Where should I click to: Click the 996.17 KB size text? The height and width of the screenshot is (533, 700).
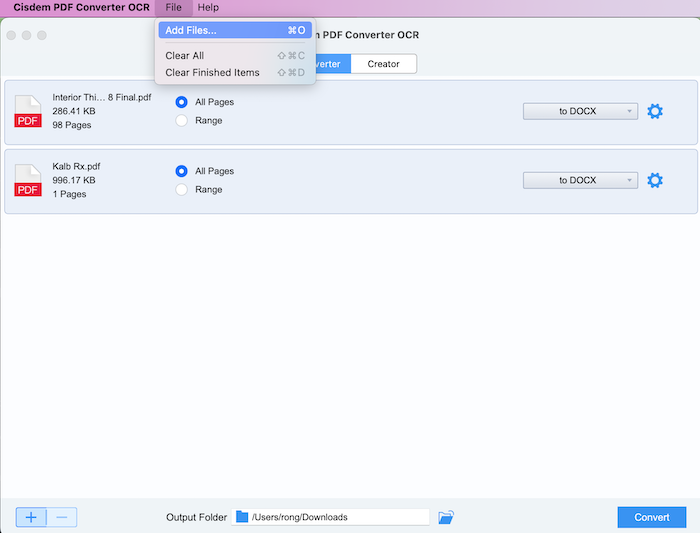(x=74, y=180)
